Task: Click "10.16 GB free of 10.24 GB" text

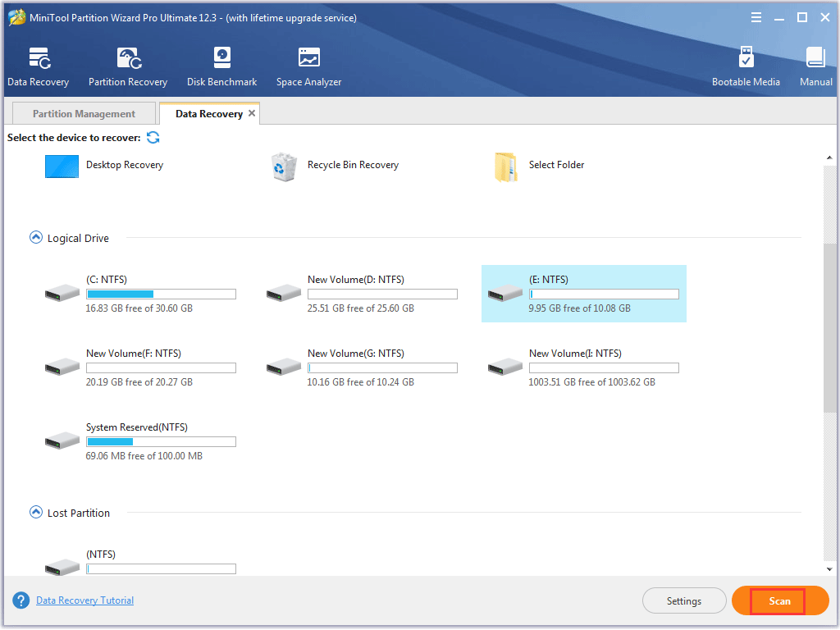Action: coord(361,382)
